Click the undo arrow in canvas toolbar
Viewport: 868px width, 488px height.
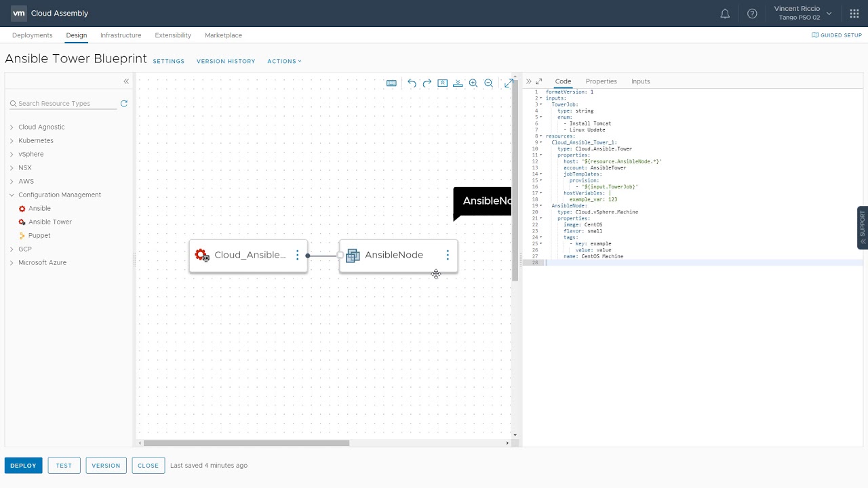pyautogui.click(x=412, y=83)
